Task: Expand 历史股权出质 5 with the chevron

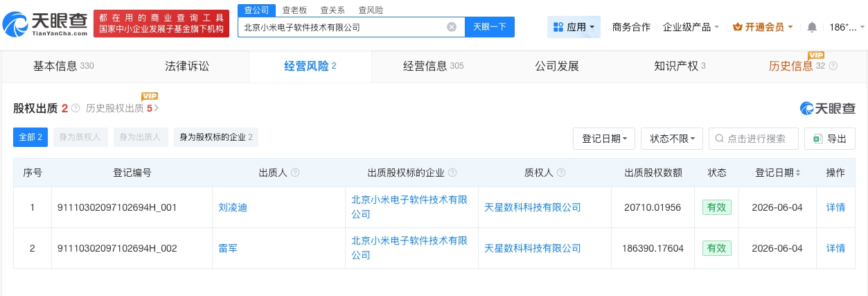Action: (x=157, y=108)
